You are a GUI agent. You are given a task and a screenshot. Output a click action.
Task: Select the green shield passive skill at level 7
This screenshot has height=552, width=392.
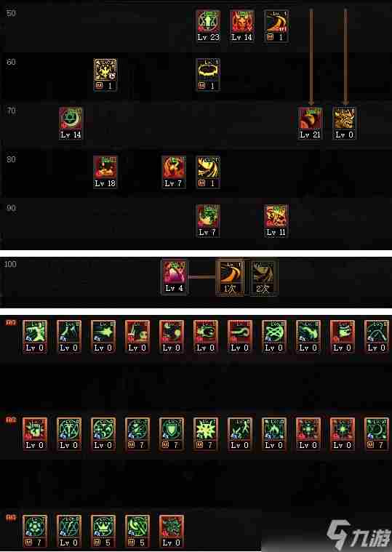[x=172, y=433]
